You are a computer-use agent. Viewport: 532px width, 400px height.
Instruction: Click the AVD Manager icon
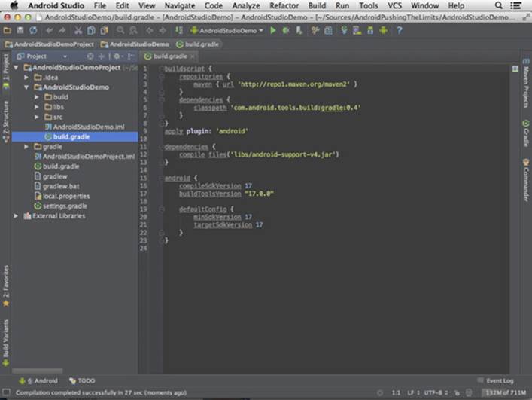click(x=357, y=31)
